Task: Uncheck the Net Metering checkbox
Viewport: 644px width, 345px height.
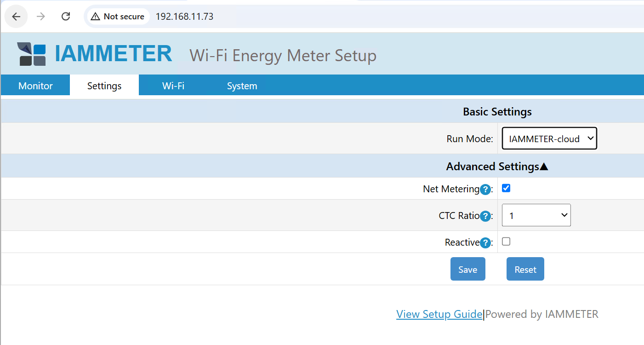Action: (506, 188)
